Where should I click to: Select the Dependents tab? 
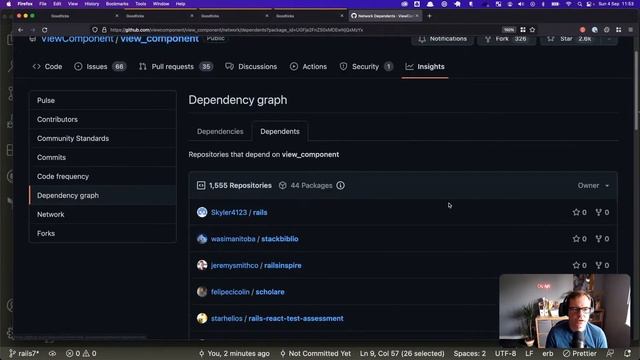(x=280, y=131)
